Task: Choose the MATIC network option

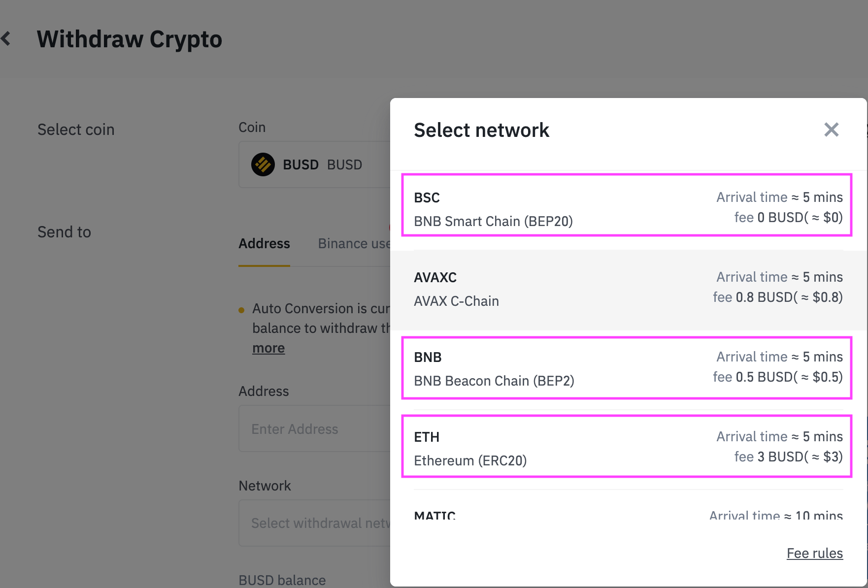Action: point(627,514)
